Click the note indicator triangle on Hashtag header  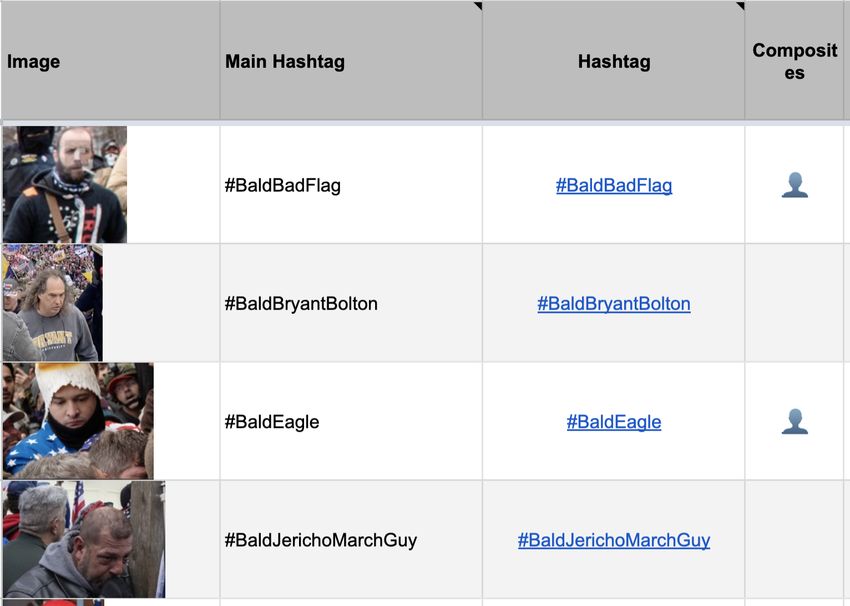(x=740, y=6)
